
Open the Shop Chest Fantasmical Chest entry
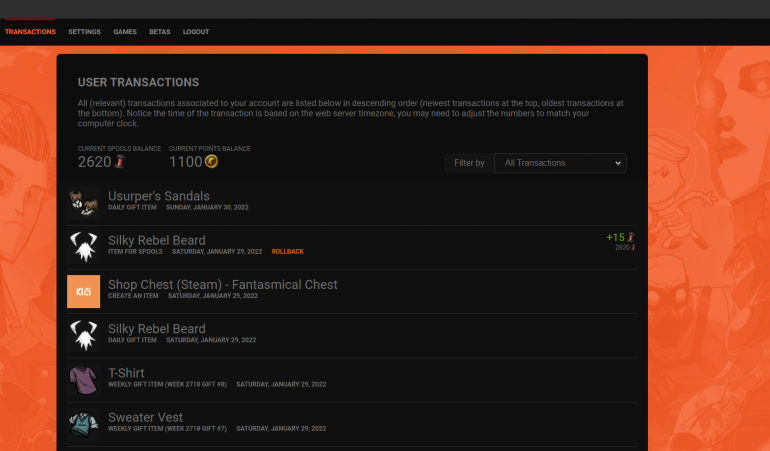[352, 291]
